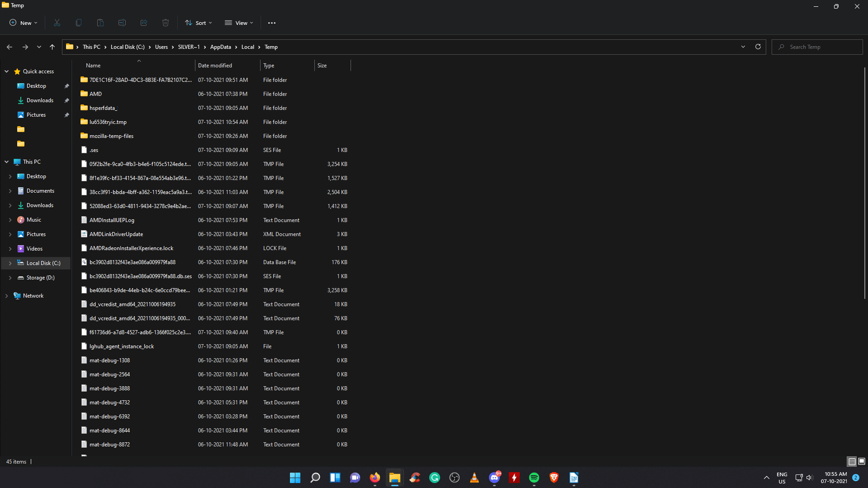Click This PC breadcrumb
Image resolution: width=868 pixels, height=488 pixels.
point(91,47)
